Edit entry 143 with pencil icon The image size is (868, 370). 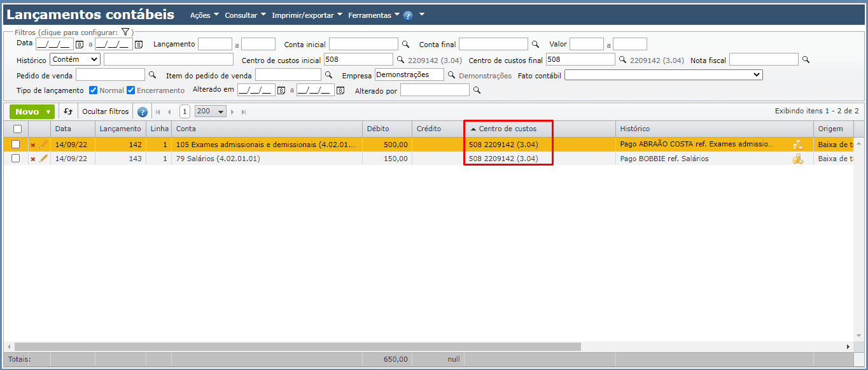click(43, 159)
